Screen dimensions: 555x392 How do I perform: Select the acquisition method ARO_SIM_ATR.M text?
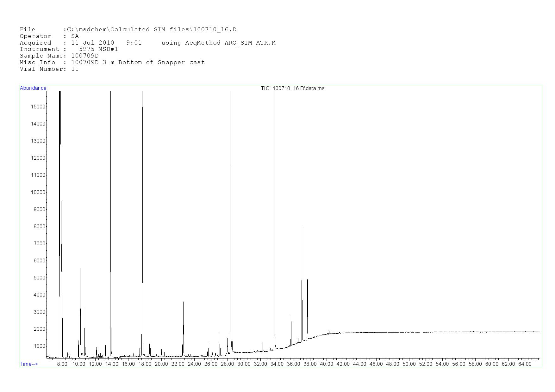tap(250, 43)
